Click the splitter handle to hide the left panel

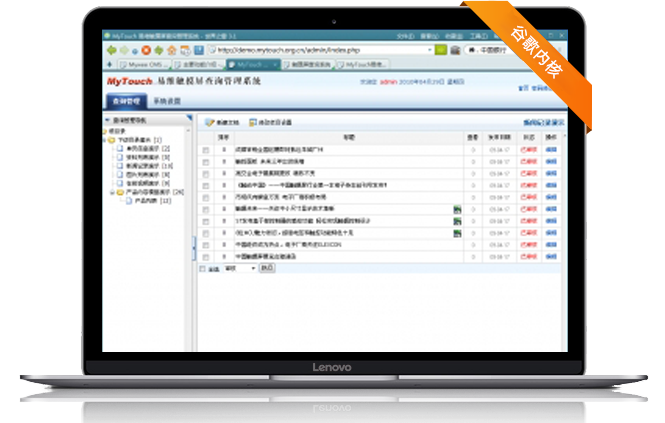tap(194, 248)
